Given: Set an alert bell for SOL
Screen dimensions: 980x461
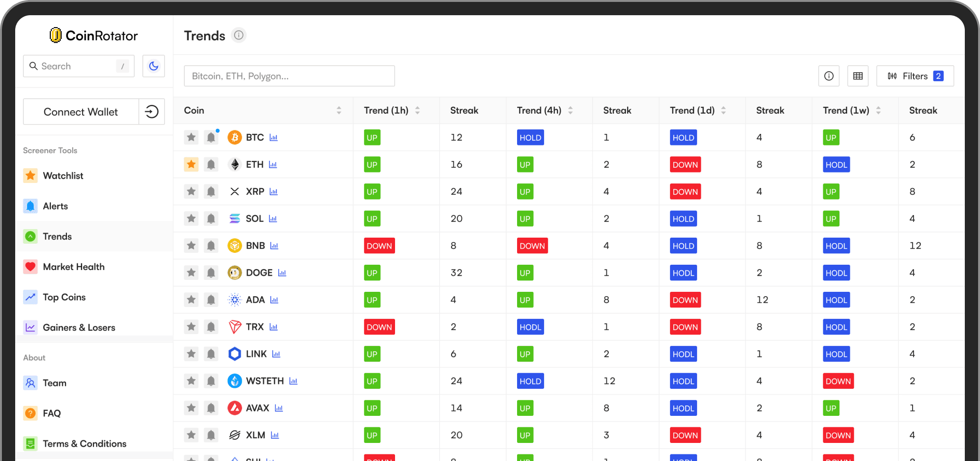Looking at the screenshot, I should tap(211, 219).
